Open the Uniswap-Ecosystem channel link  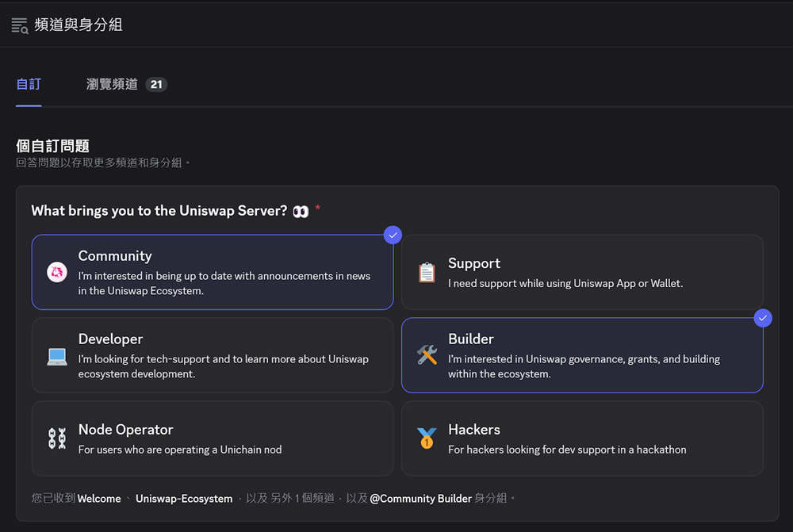click(184, 499)
